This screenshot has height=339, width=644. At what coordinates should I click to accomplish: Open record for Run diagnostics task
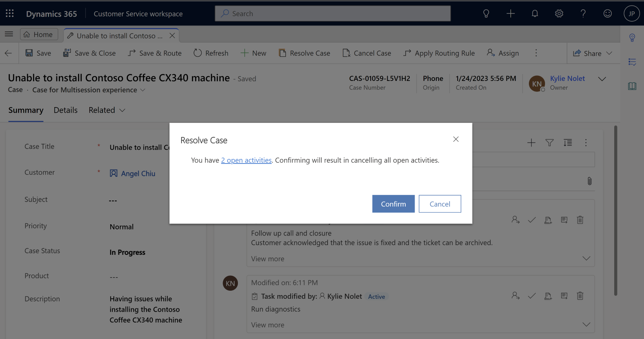click(x=564, y=296)
